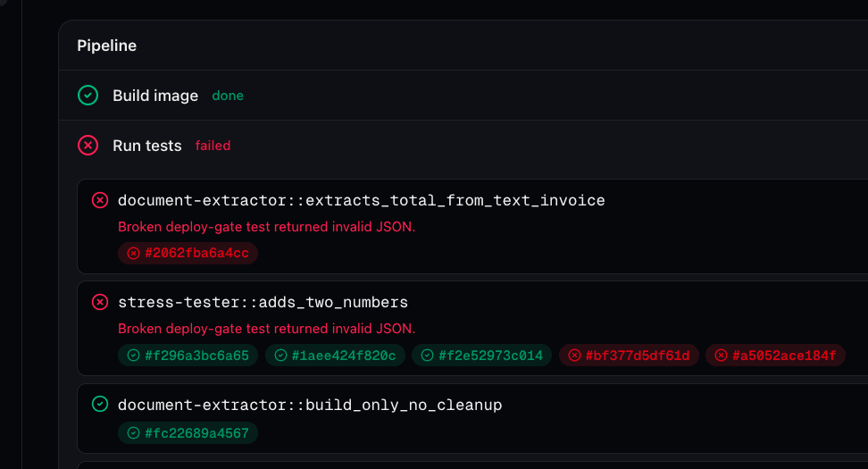Click the green check icon beside Build image

88,96
